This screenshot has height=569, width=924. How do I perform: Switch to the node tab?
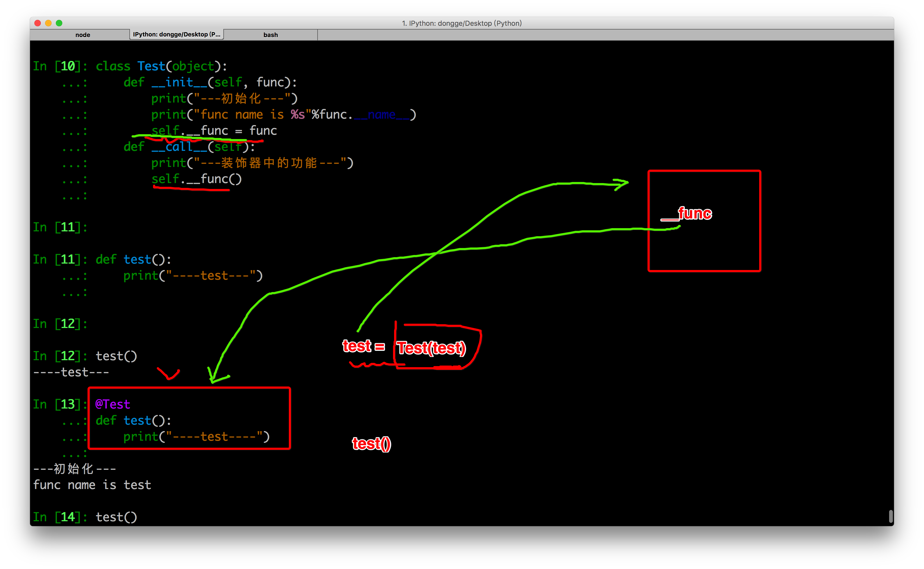(82, 35)
